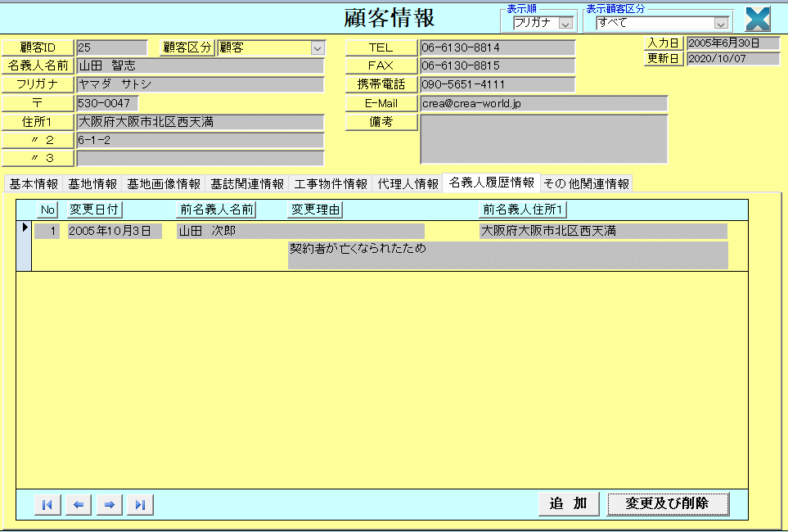Click the 顧客ID field showing 25

111,47
